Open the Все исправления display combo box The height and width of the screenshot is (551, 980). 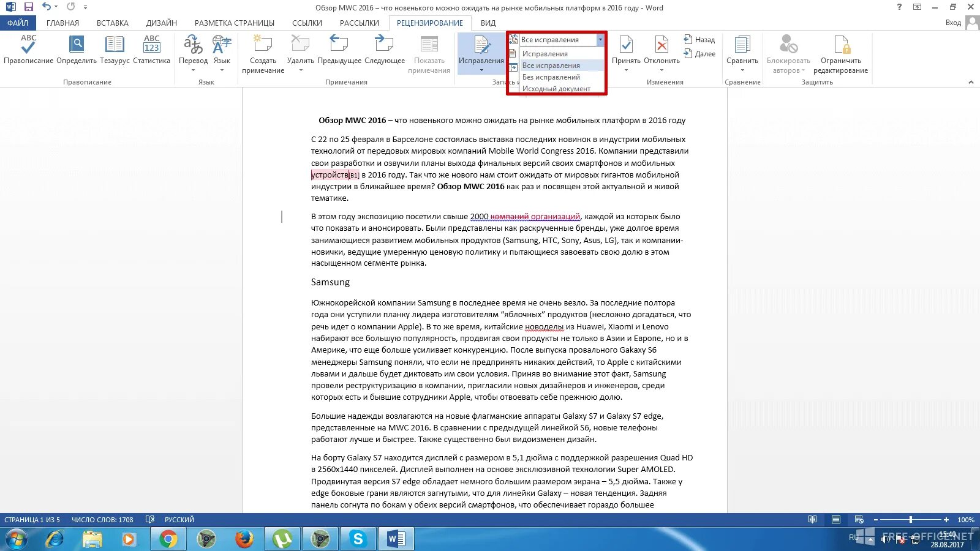(x=562, y=40)
